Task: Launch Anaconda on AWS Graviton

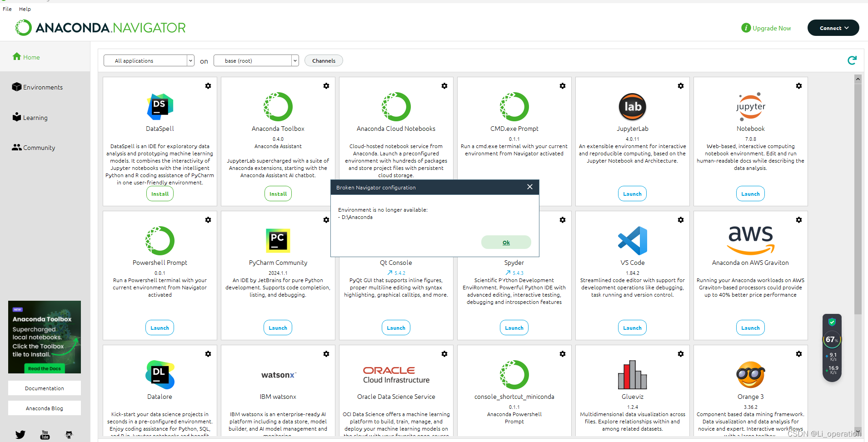Action: [751, 328]
